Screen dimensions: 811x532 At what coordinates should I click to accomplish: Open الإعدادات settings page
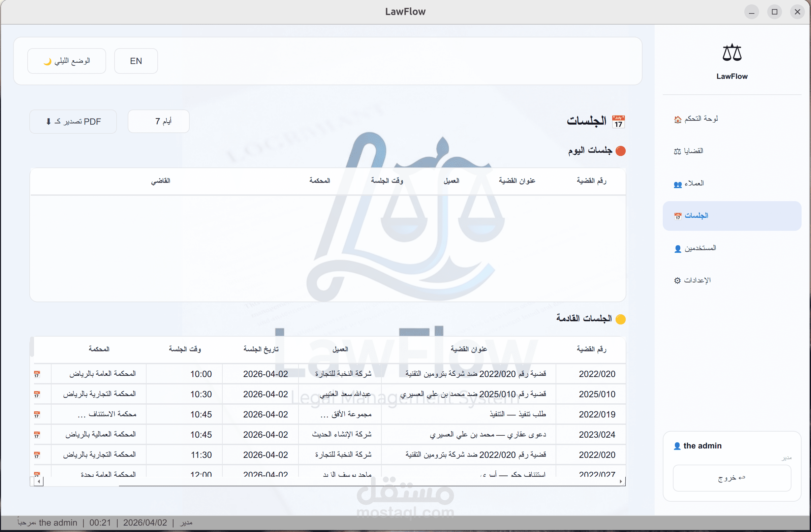coord(692,280)
